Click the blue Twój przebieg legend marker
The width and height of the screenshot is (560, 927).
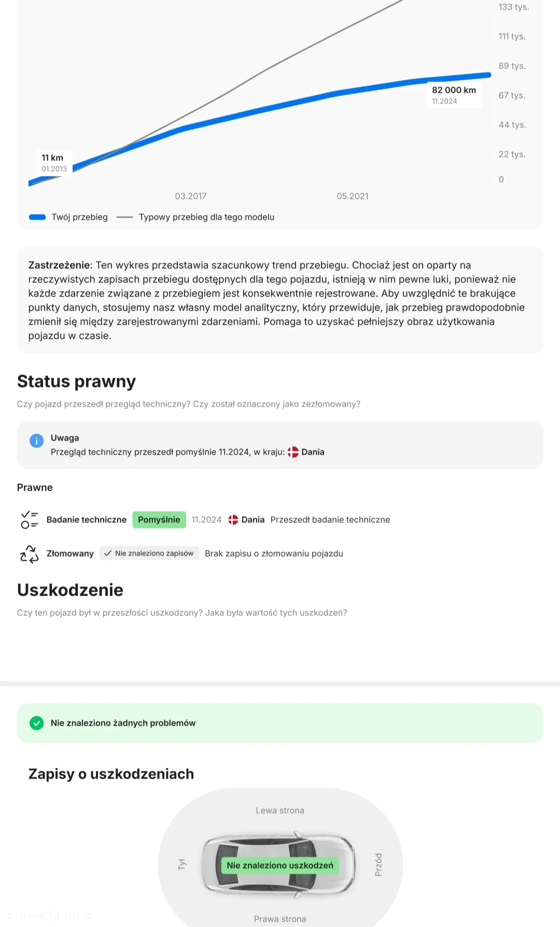(x=37, y=217)
